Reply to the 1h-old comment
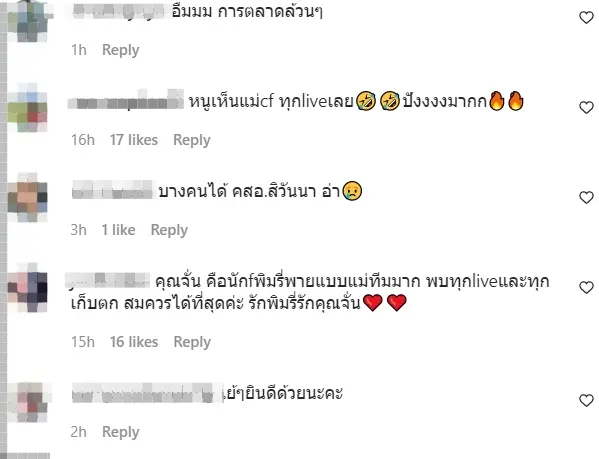Image resolution: width=599 pixels, height=459 pixels. [x=121, y=50]
